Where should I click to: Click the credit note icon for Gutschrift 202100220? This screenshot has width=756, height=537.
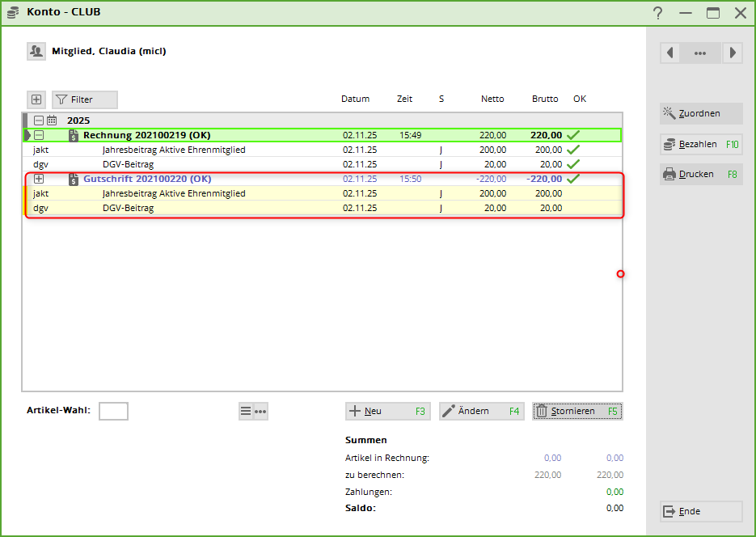(x=74, y=179)
